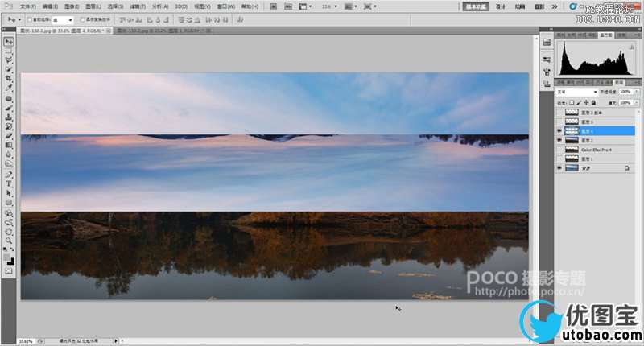Enable the 自动选择 auto-select checkbox
Screen dimensions: 644x346
pyautogui.click(x=30, y=19)
